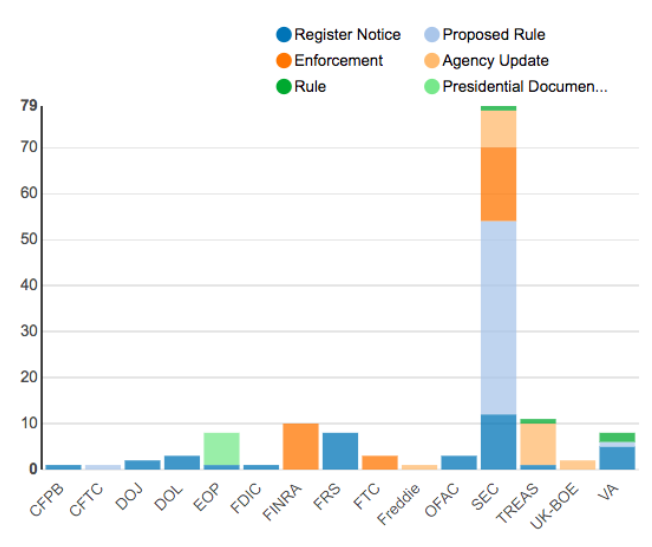Select the DOJ bar

click(x=143, y=465)
